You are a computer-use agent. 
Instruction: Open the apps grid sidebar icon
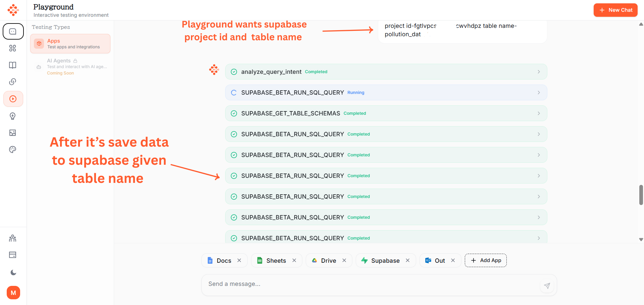13,48
